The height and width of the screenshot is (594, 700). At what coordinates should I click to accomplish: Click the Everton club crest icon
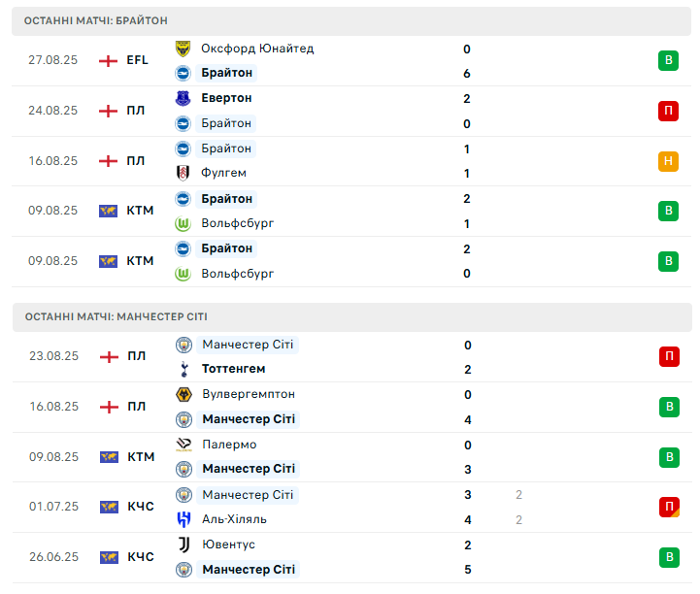tap(183, 98)
